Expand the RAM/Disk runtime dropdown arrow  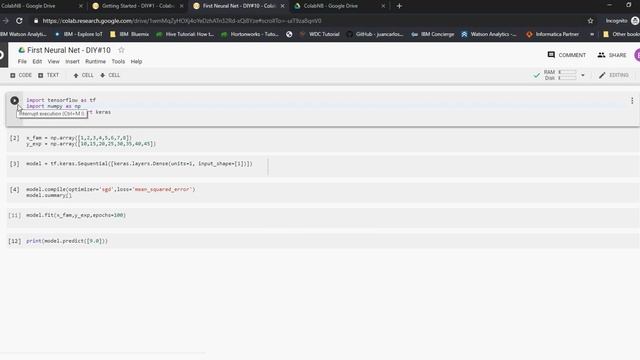point(582,75)
